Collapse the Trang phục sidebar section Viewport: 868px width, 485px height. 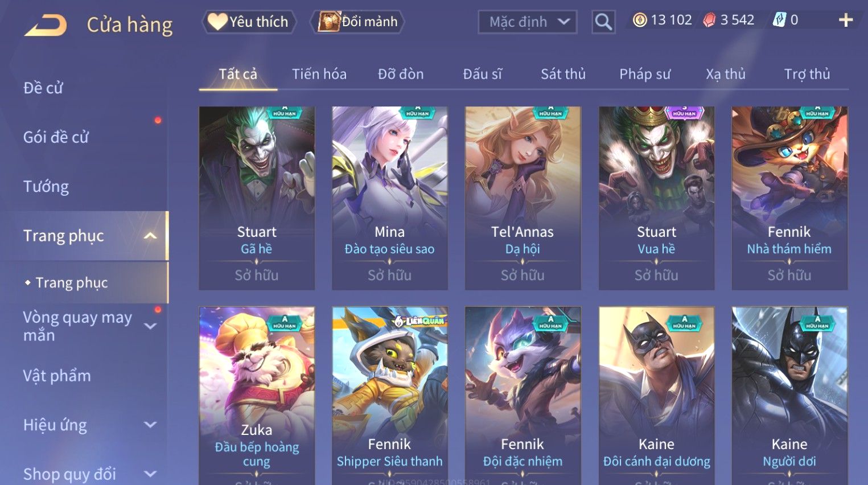click(x=150, y=236)
